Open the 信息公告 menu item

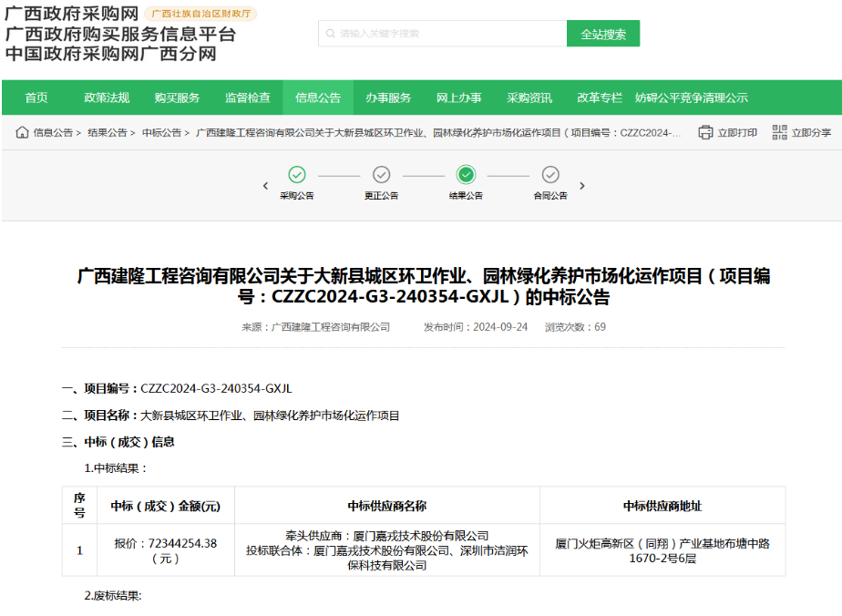[x=318, y=98]
